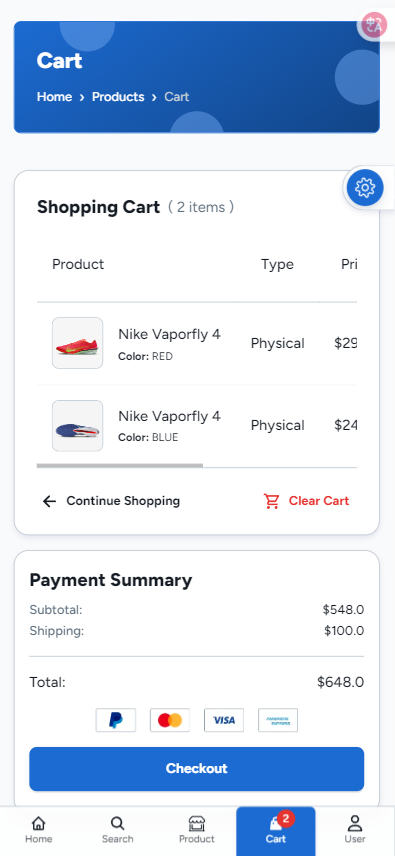The height and width of the screenshot is (856, 395).
Task: Click the translate icon at top right
Action: pyautogui.click(x=374, y=25)
